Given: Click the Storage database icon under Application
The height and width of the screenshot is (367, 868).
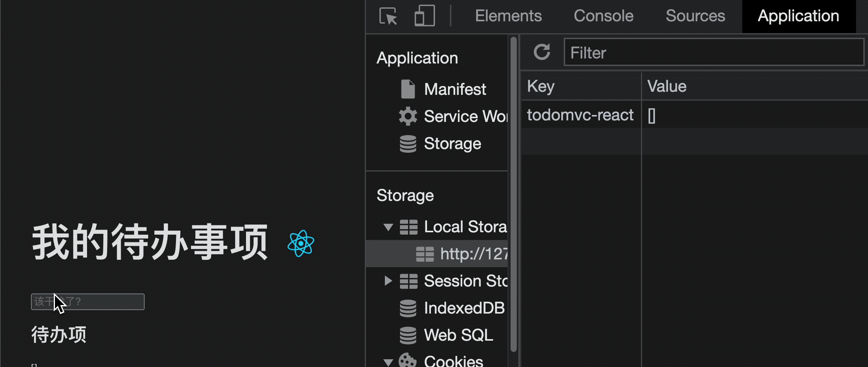Looking at the screenshot, I should pyautogui.click(x=408, y=144).
